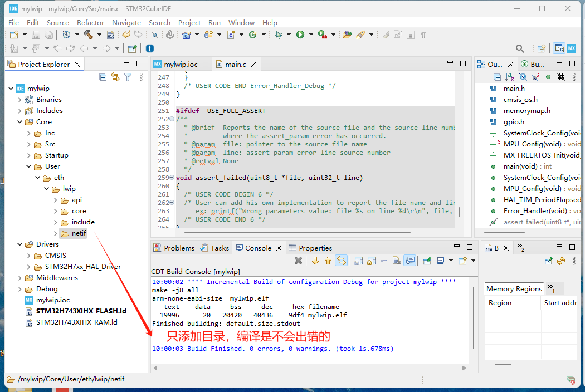The width and height of the screenshot is (585, 392).
Task: Switch to the Problems tab
Action: tap(178, 248)
